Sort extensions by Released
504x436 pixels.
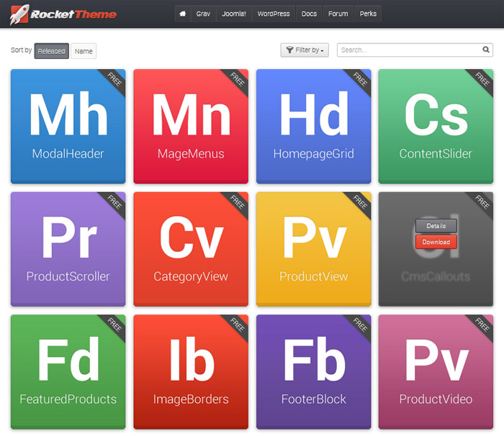pyautogui.click(x=51, y=51)
